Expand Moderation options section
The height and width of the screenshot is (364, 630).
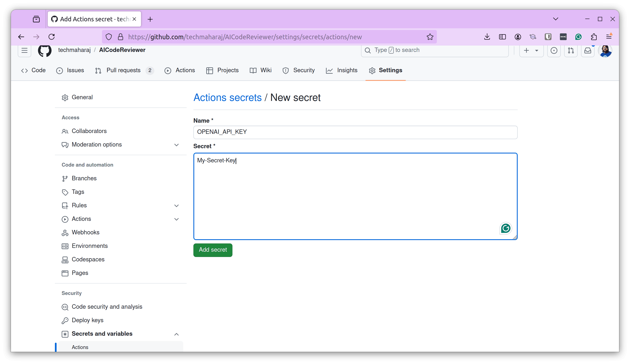pos(176,145)
